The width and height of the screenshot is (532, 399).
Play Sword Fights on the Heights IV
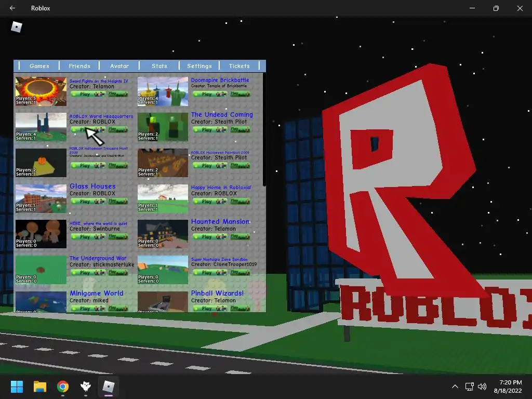point(88,94)
